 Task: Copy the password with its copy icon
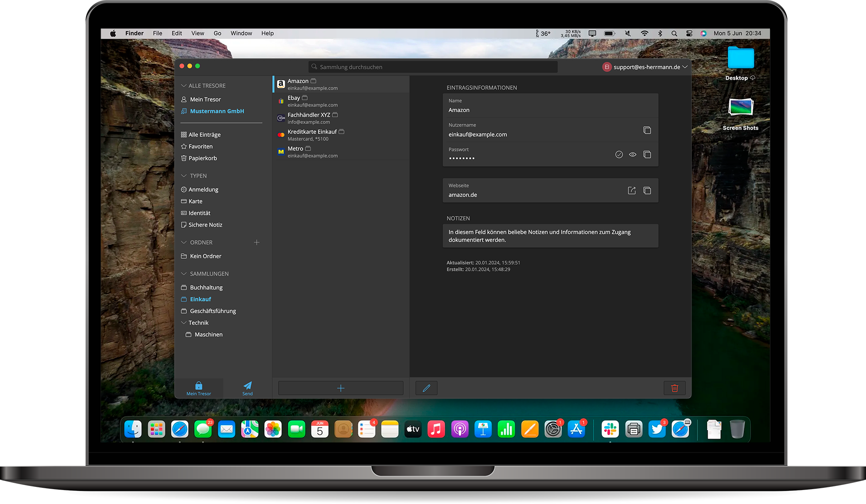pyautogui.click(x=647, y=155)
